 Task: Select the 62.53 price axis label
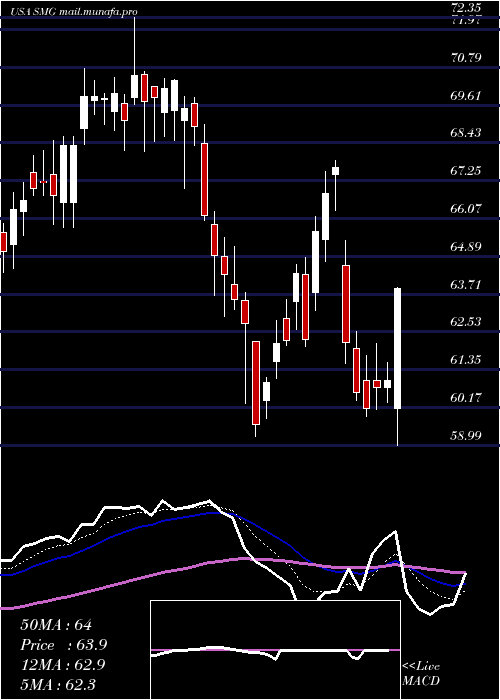pyautogui.click(x=464, y=321)
